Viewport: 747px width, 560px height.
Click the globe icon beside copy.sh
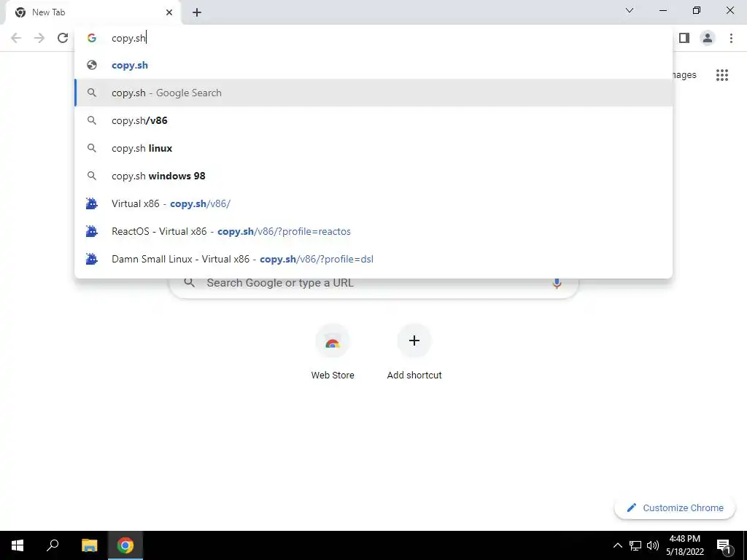tap(92, 65)
